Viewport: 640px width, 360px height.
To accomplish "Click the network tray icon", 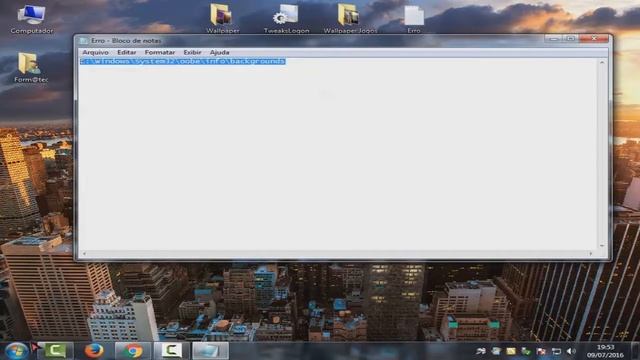I will 556,351.
